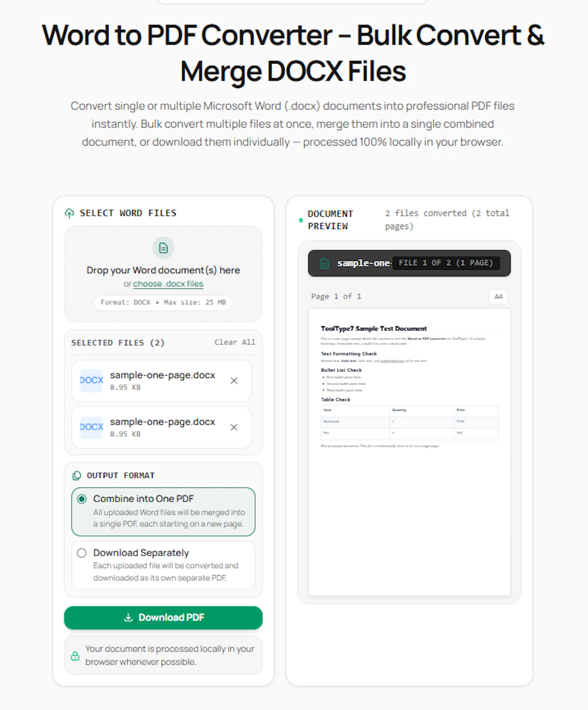
Task: Click the SELECTED FILES (2) heading
Action: click(118, 343)
